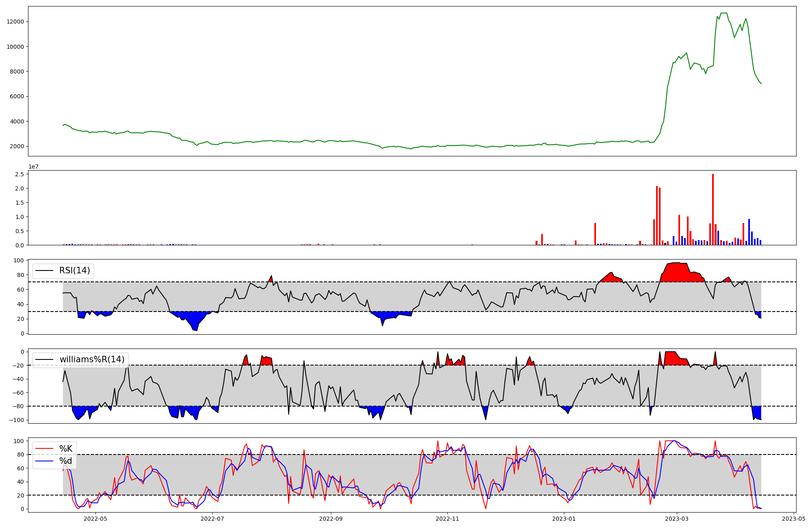Click the red %K legend line sample
This screenshot has width=812, height=528.
[x=45, y=449]
